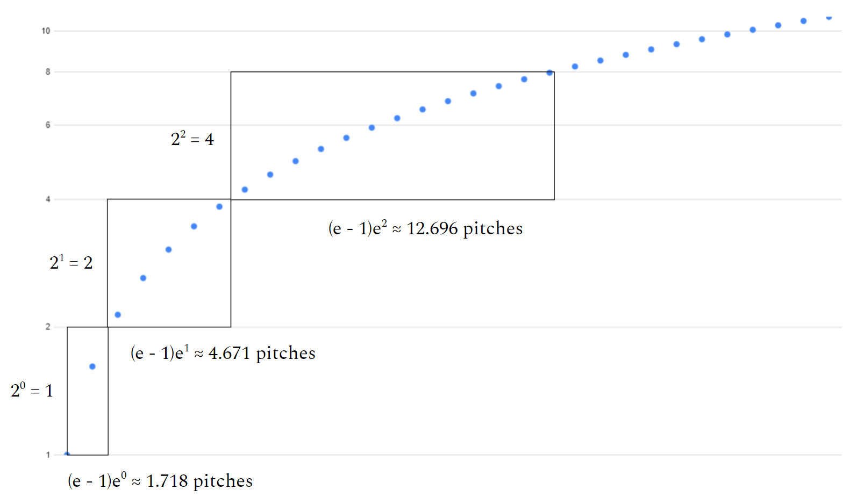The width and height of the screenshot is (857, 504).
Task: Click the first data point inside the largest rectangle
Action: (245, 190)
